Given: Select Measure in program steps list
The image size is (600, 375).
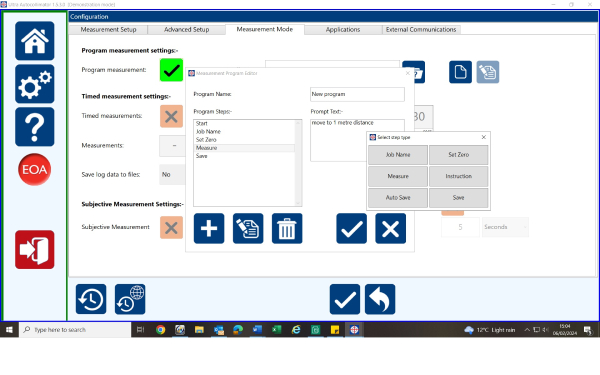Looking at the screenshot, I should point(245,148).
